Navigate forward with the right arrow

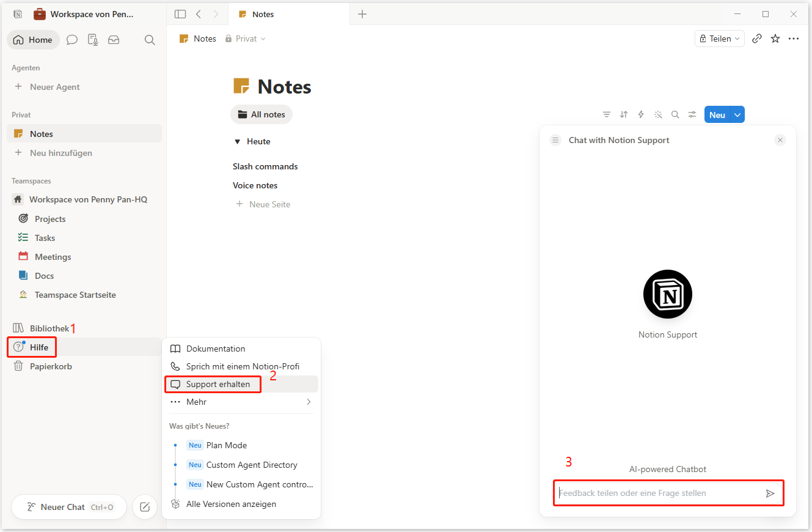tap(216, 14)
